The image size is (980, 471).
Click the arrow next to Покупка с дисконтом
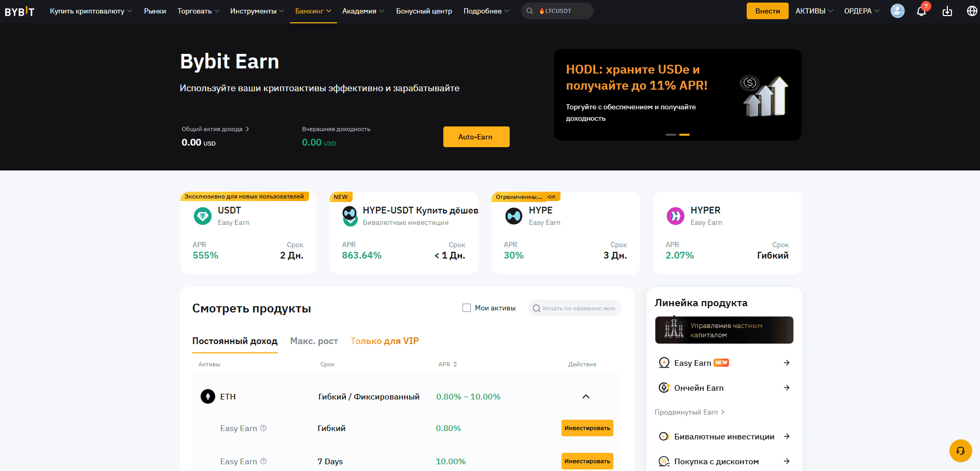787,461
